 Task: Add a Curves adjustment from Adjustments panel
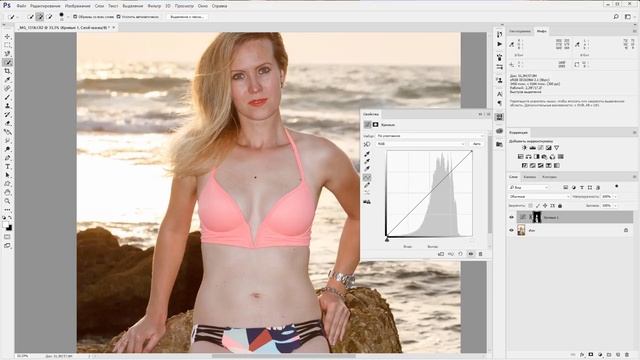point(540,148)
